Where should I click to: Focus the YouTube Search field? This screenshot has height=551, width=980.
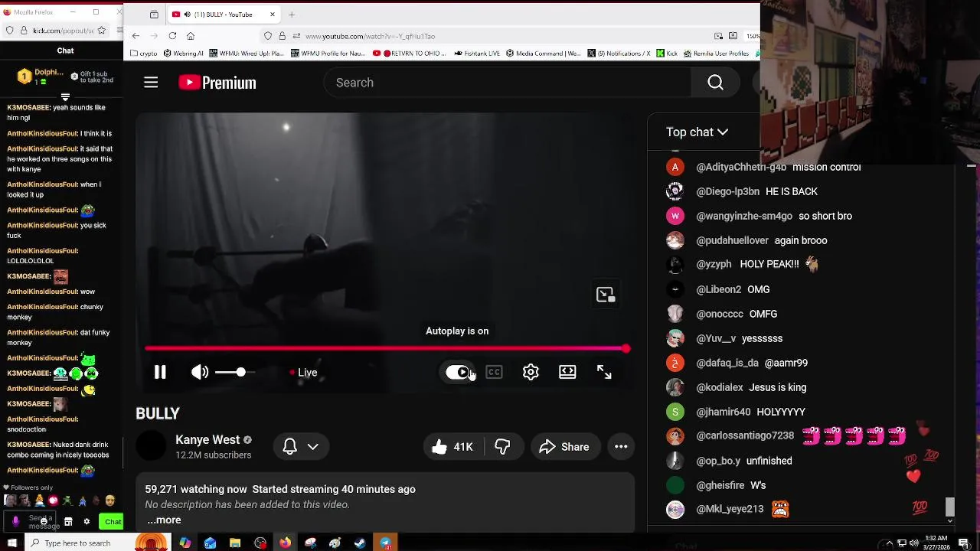pos(508,83)
